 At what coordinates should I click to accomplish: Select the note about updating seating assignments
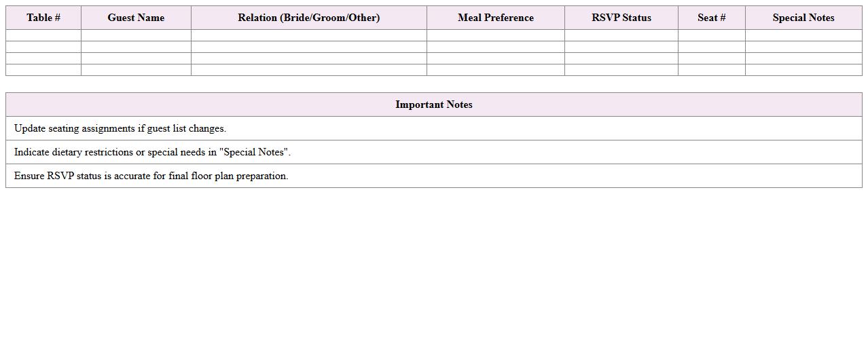pyautogui.click(x=120, y=128)
